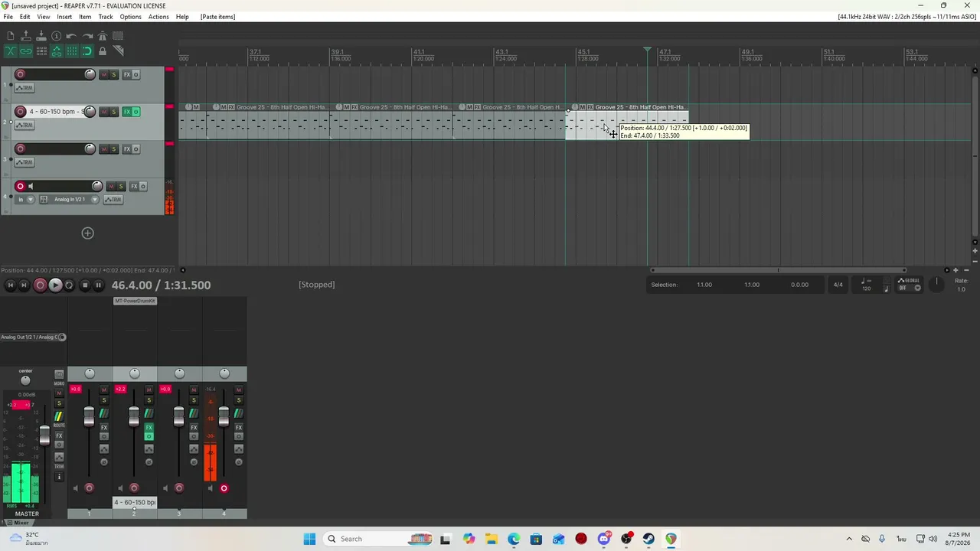980x551 pixels.
Task: Open routing icon on master mixer strip
Action: pyautogui.click(x=59, y=416)
